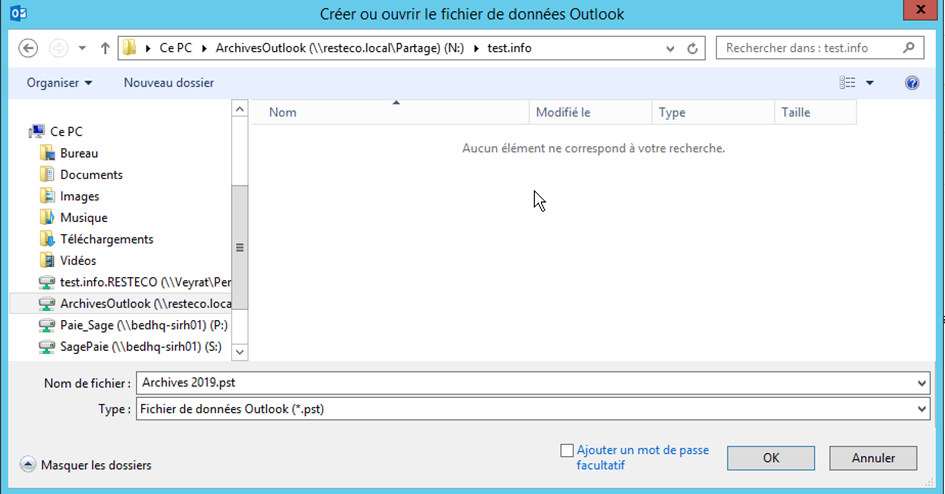Click the sidebar scrollbar thumb
Image resolution: width=945 pixels, height=494 pixels.
[x=239, y=247]
